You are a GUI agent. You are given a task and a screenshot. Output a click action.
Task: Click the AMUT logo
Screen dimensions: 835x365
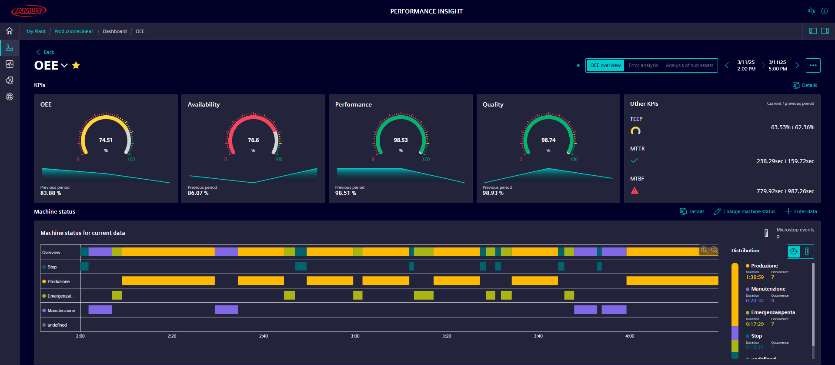coord(29,11)
